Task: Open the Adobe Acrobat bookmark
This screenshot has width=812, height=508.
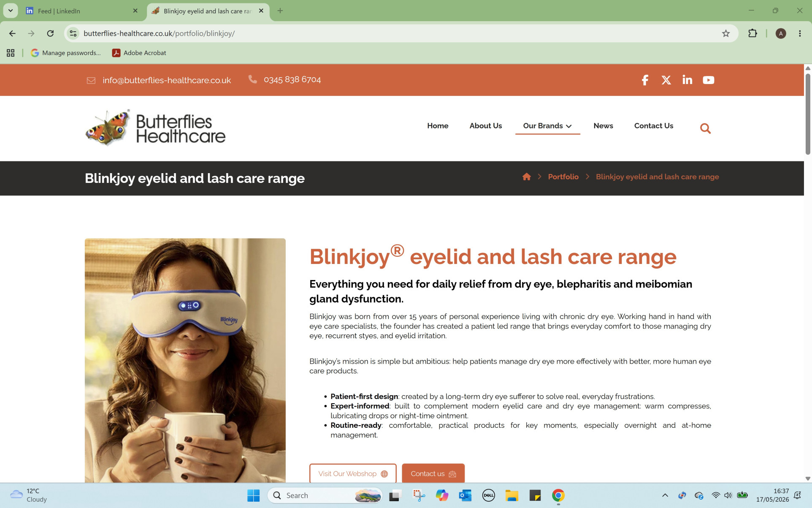Action: [x=139, y=53]
